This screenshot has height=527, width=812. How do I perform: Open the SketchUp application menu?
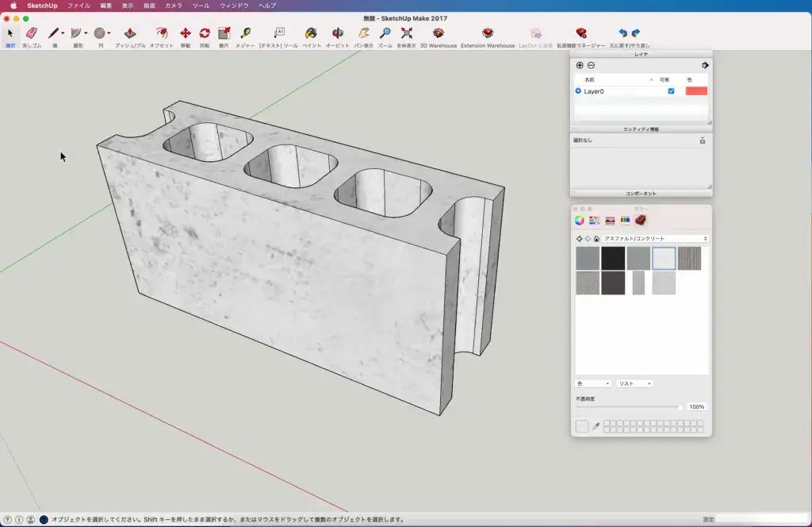43,6
